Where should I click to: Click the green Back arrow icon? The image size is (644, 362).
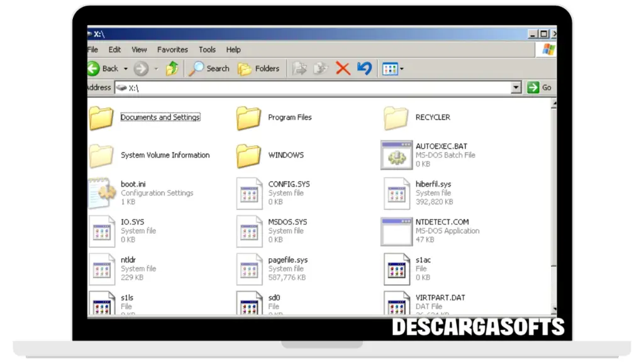[94, 69]
